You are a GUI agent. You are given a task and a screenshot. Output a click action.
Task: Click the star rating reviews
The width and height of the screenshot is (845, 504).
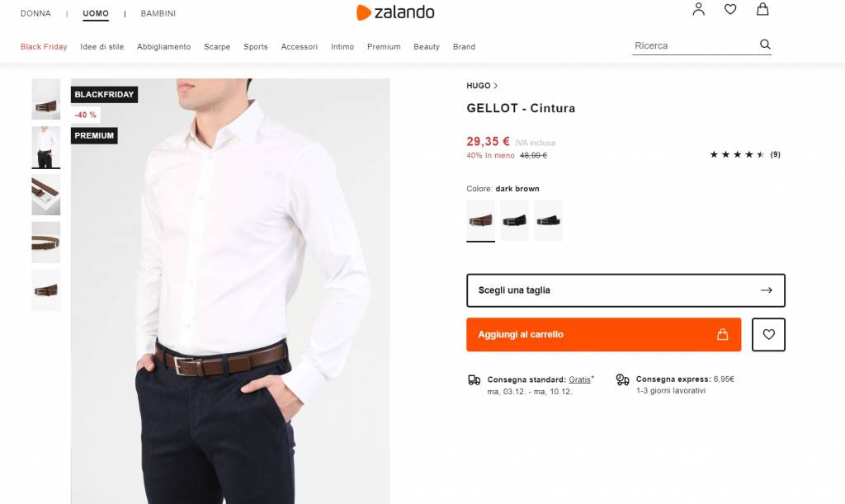pos(744,155)
